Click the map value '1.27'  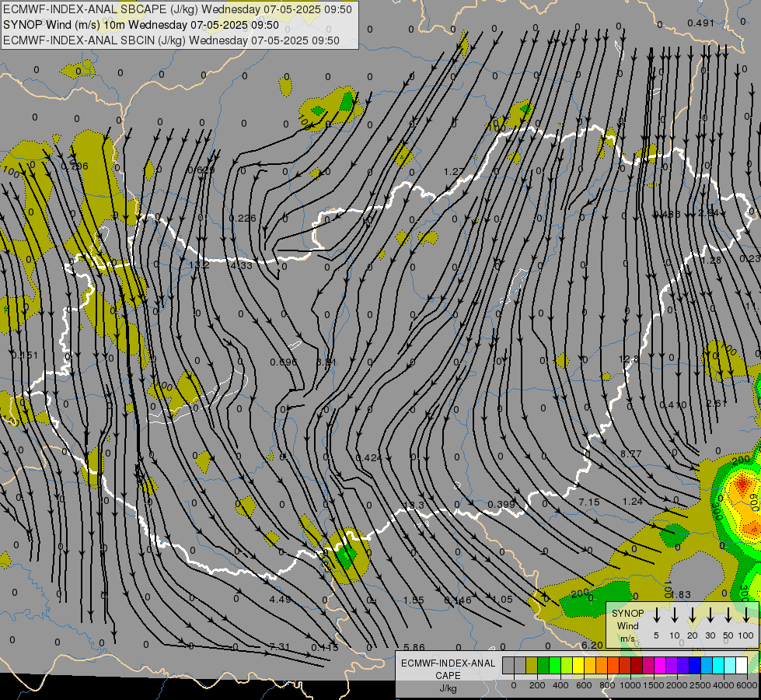(454, 171)
